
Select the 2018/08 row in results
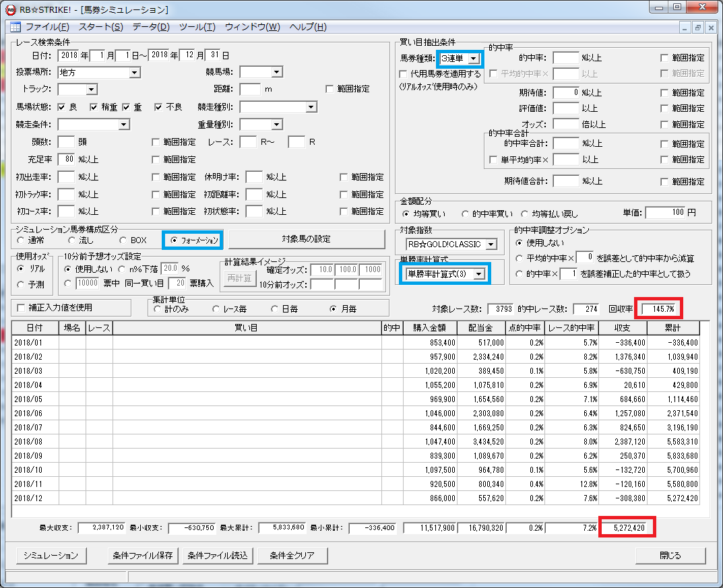[x=356, y=441]
